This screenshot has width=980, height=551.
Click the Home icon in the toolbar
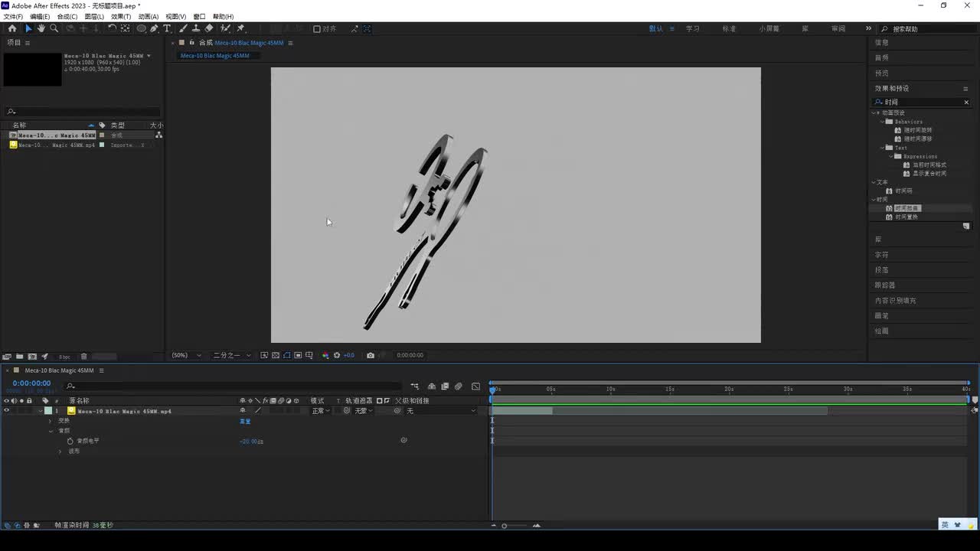click(x=12, y=28)
